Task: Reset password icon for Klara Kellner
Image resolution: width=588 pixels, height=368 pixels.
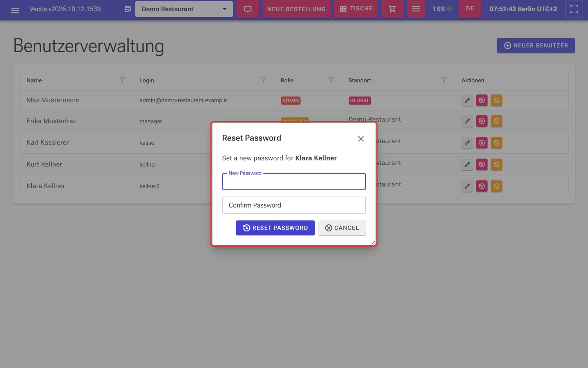Action: (482, 186)
